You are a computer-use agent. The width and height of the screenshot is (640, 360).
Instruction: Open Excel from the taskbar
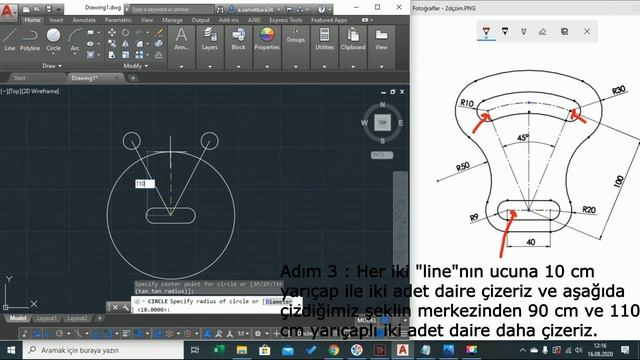coord(219,350)
